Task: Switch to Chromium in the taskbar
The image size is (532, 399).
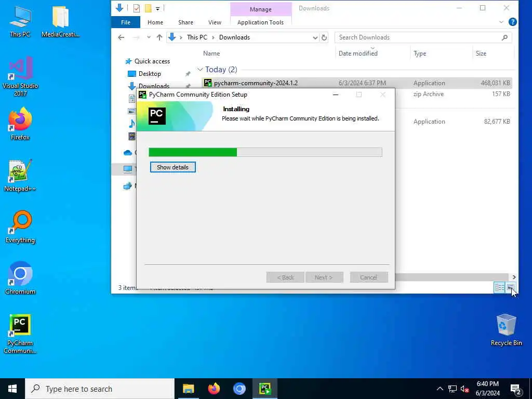Action: coord(239,389)
